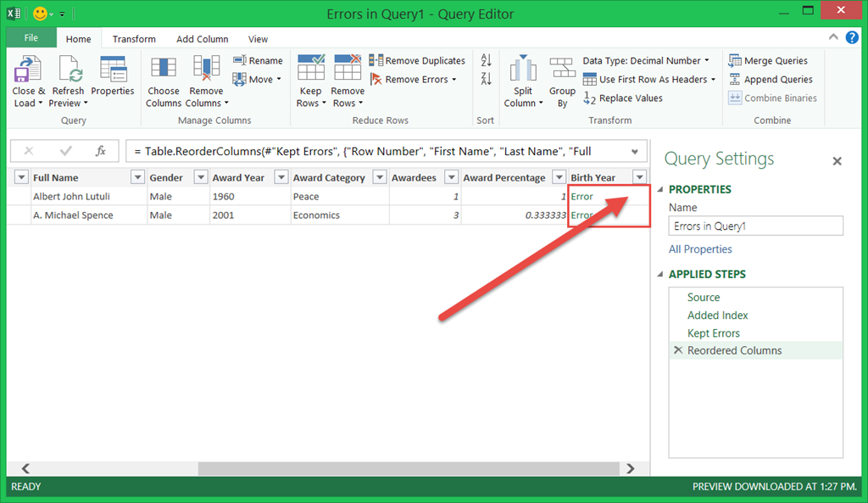Select the Kept Errors applied step
Image resolution: width=868 pixels, height=503 pixels.
coord(714,333)
